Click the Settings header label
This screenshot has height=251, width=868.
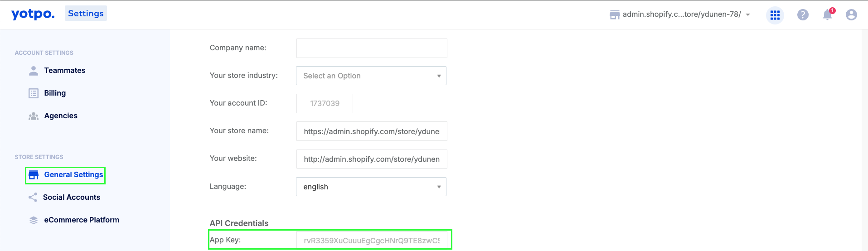[86, 13]
